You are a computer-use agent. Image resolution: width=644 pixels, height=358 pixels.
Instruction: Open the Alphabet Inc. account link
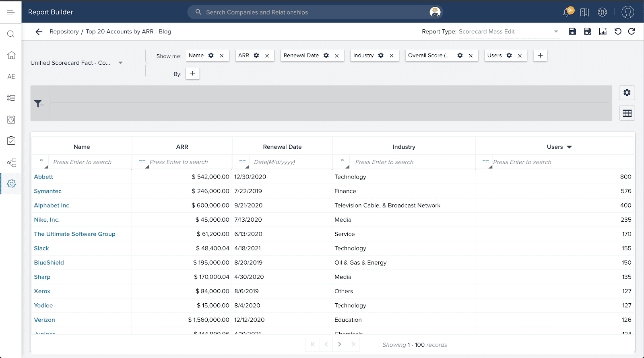pyautogui.click(x=52, y=206)
